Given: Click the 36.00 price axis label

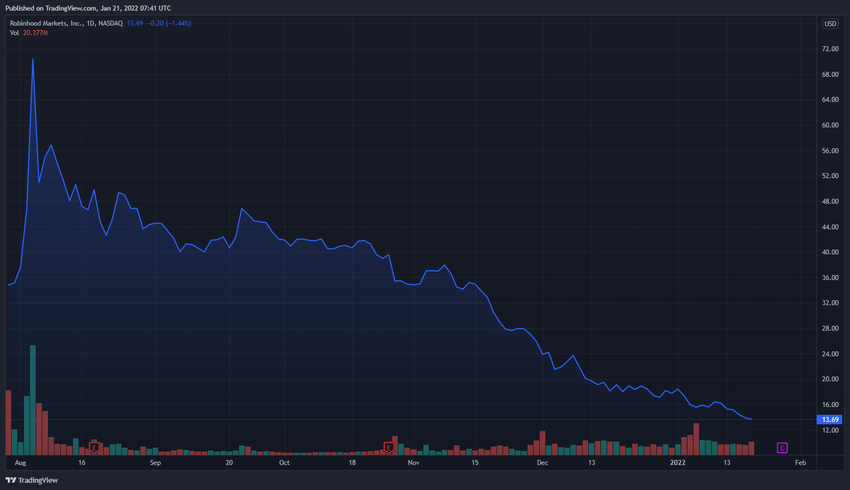Looking at the screenshot, I should tap(830, 278).
